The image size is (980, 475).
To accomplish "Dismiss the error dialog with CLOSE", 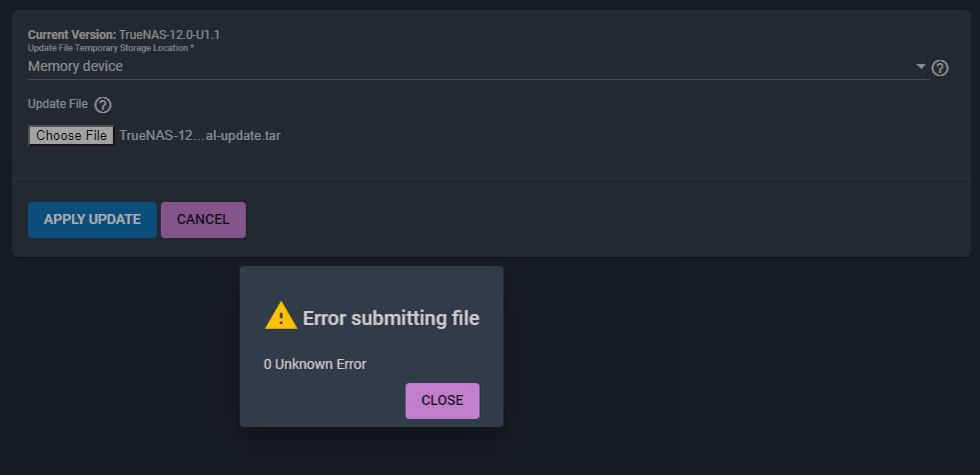I will click(x=442, y=400).
